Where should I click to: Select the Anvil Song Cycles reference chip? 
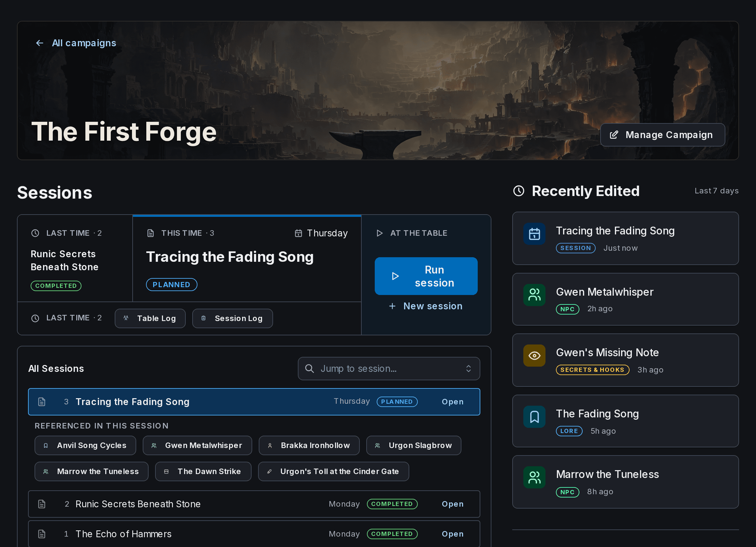tap(85, 445)
